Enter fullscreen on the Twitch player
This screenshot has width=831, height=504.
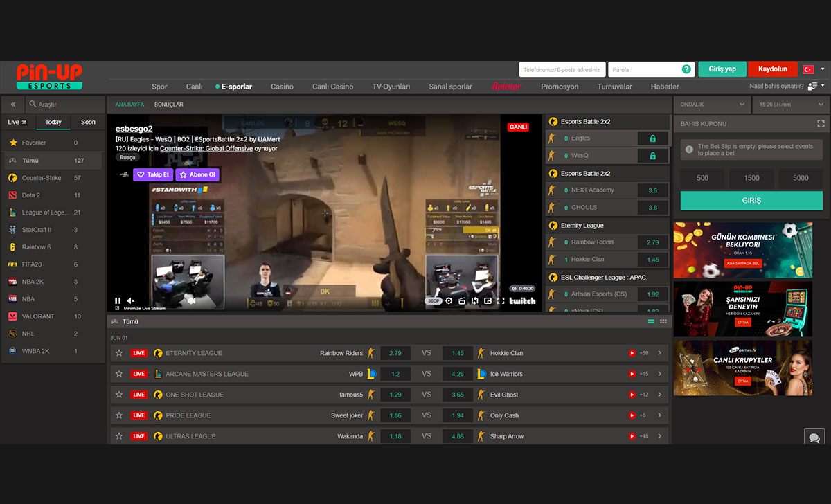[500, 301]
